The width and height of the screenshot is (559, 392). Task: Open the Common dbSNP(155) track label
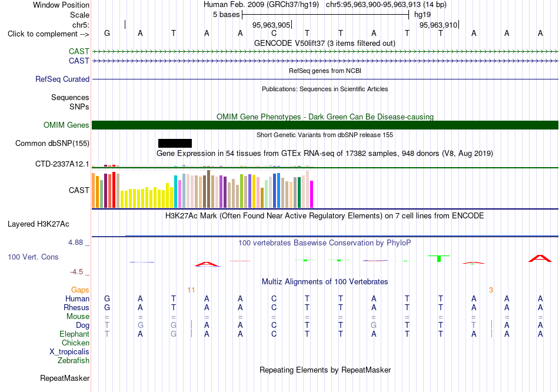tap(52, 144)
